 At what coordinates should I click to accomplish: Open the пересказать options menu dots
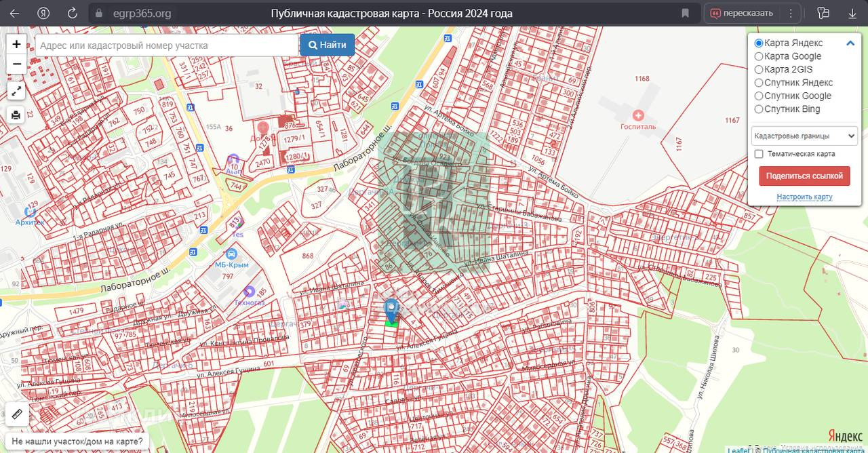(x=789, y=13)
